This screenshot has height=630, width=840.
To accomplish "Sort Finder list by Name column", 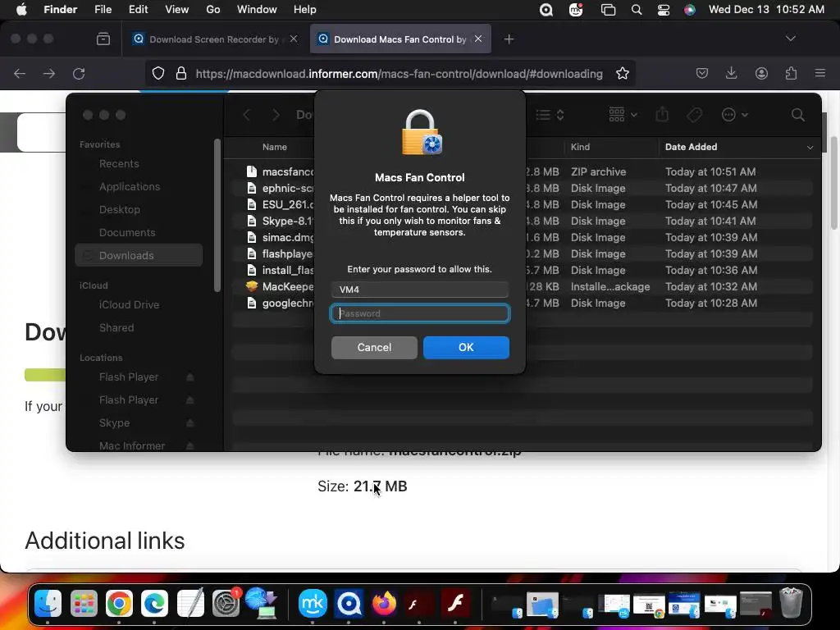I will click(x=274, y=147).
